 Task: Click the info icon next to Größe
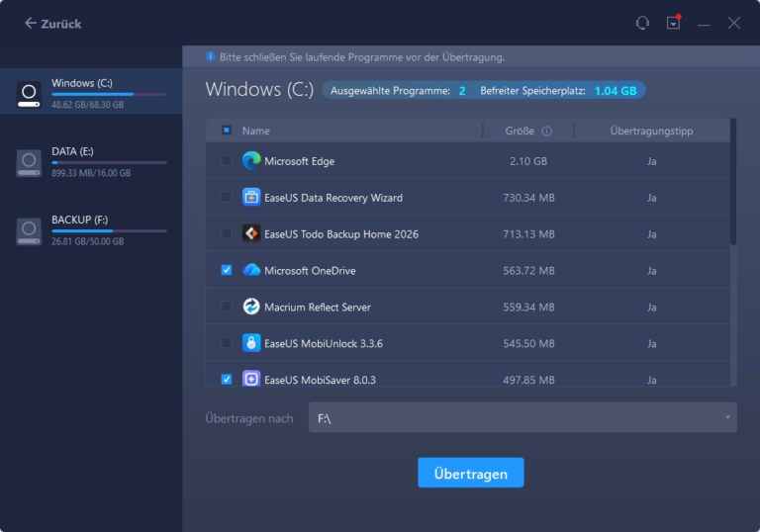click(x=546, y=132)
